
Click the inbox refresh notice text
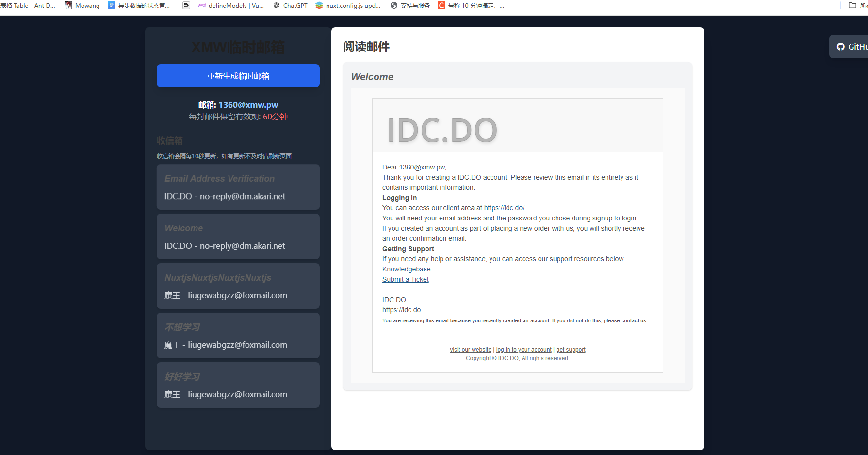(224, 156)
